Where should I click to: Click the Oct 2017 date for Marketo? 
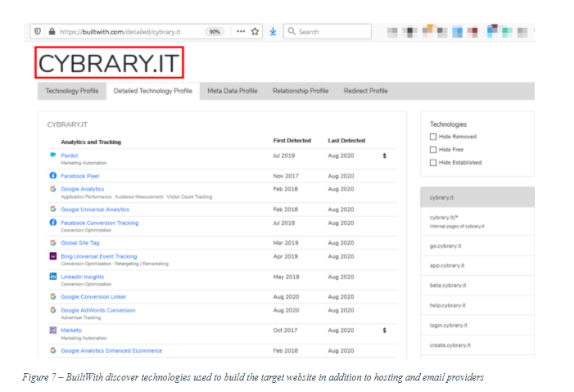click(285, 330)
